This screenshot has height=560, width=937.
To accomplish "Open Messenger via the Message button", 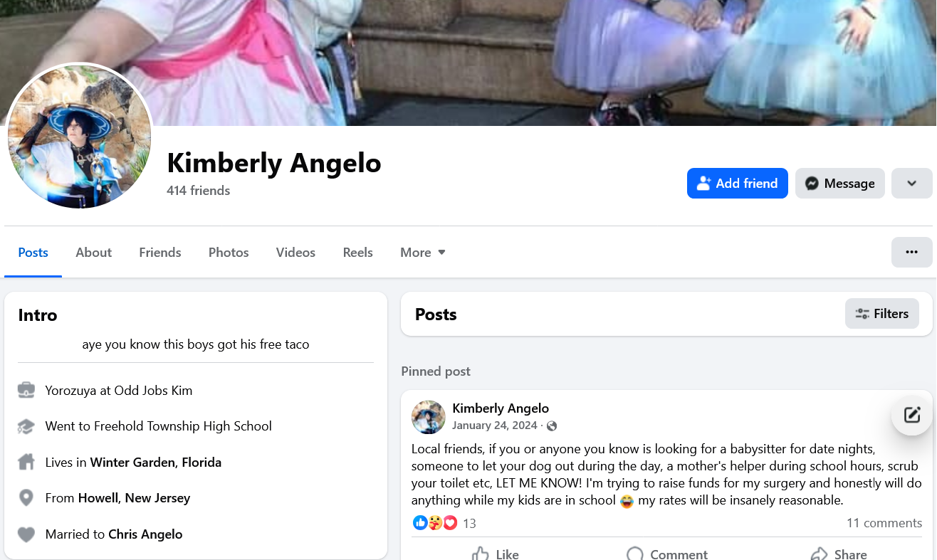I will (839, 183).
